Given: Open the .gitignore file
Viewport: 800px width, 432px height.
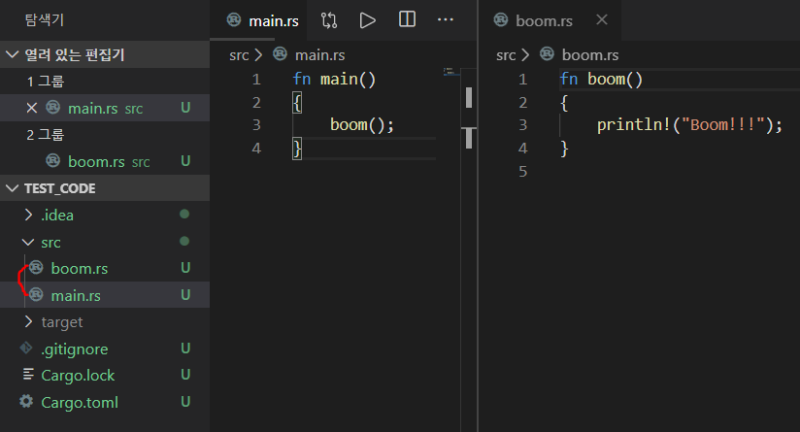Looking at the screenshot, I should 74,349.
